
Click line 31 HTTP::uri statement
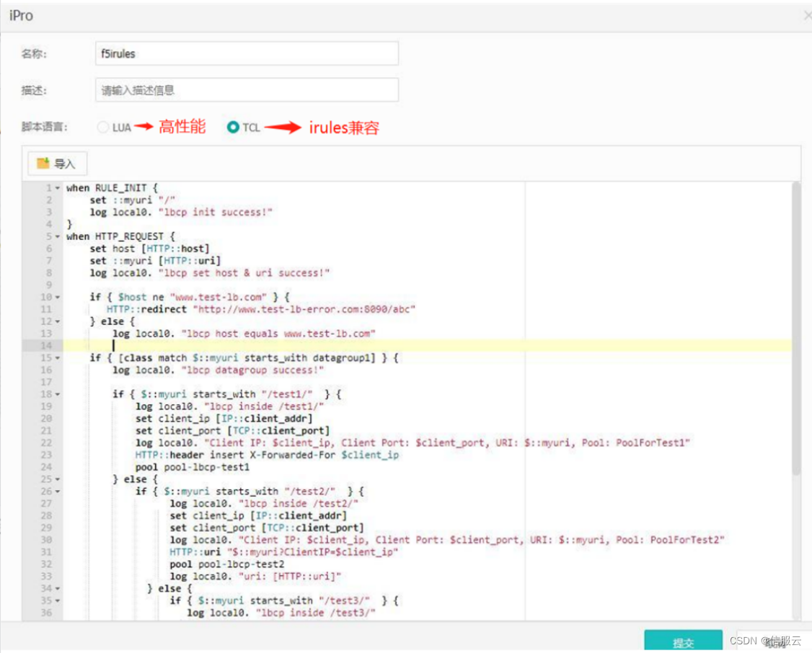click(284, 552)
